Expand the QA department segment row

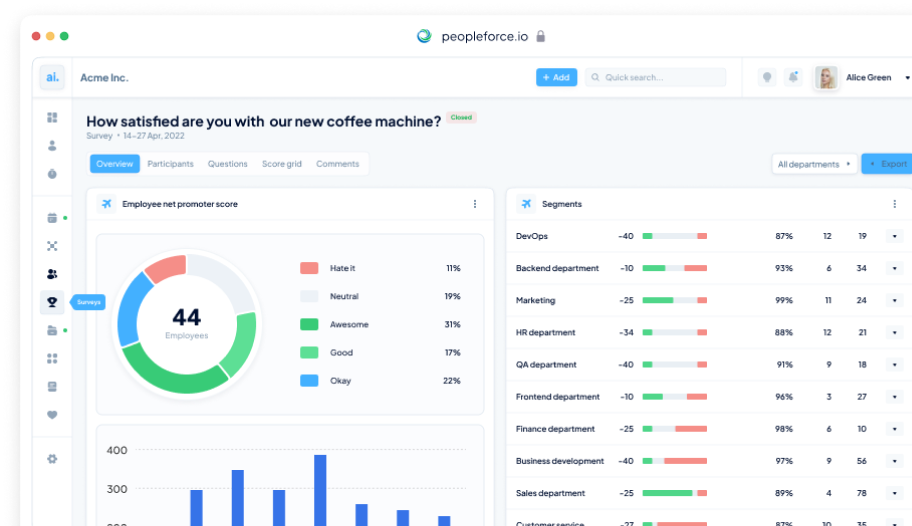tap(895, 365)
